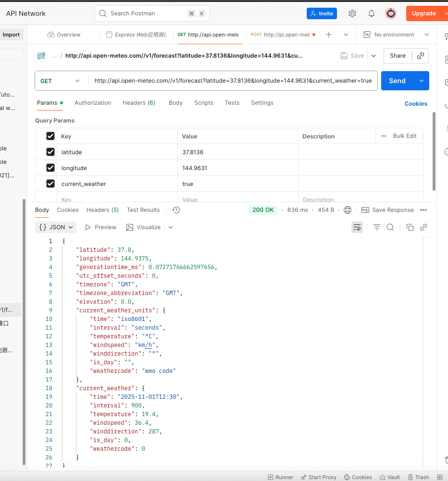The width and height of the screenshot is (448, 481).
Task: Toggle word wrap in the response viewer
Action: coord(357,227)
